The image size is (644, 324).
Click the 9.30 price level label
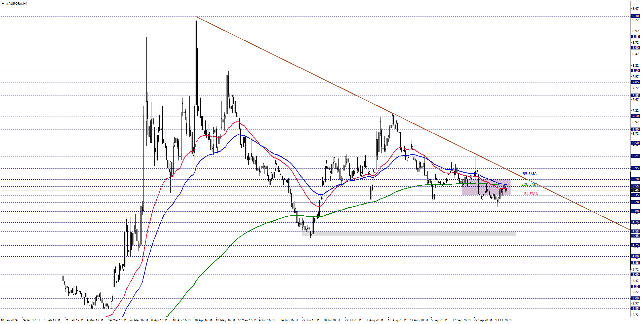[635, 16]
